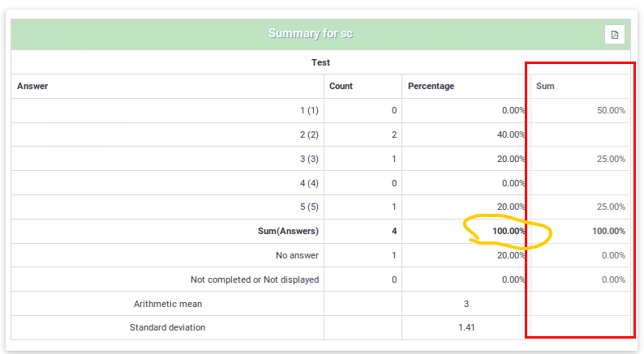Click the "Count" column header

[x=341, y=86]
